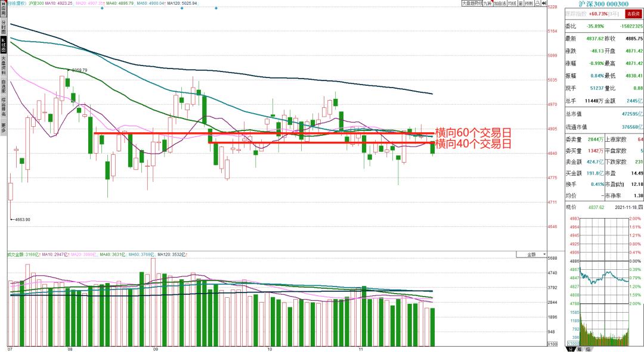
Task: Click volume MA10: 2947亿 label
Action: coord(55,255)
